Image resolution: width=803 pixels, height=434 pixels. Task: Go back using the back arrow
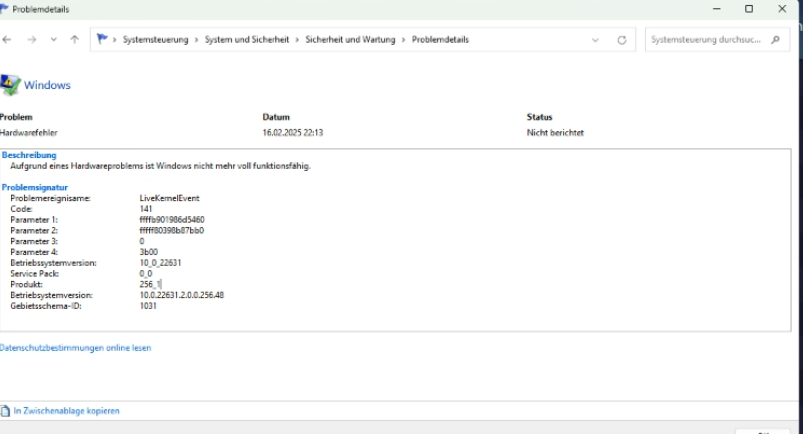pyautogui.click(x=7, y=39)
